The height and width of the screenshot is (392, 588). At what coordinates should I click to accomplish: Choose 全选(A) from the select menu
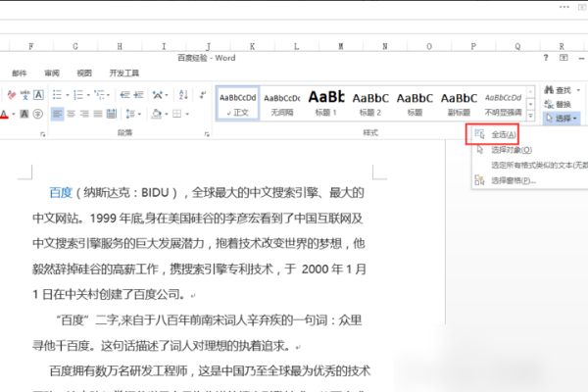[x=504, y=134]
